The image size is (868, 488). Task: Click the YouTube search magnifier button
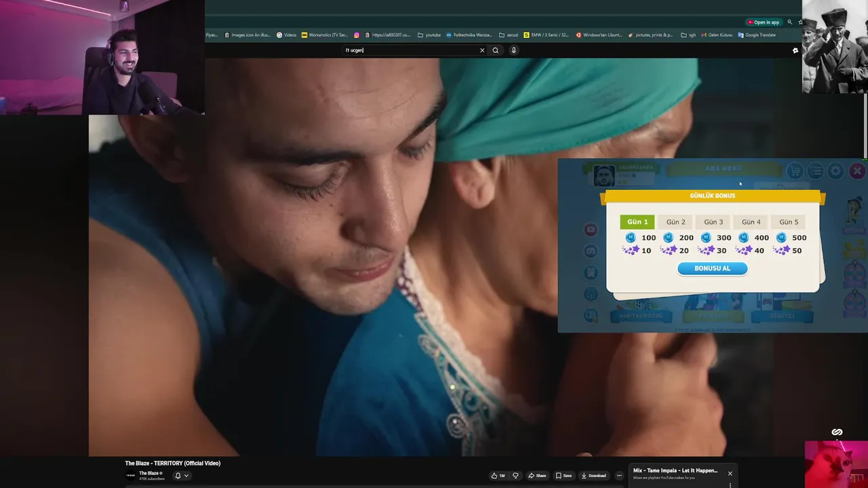coord(496,50)
